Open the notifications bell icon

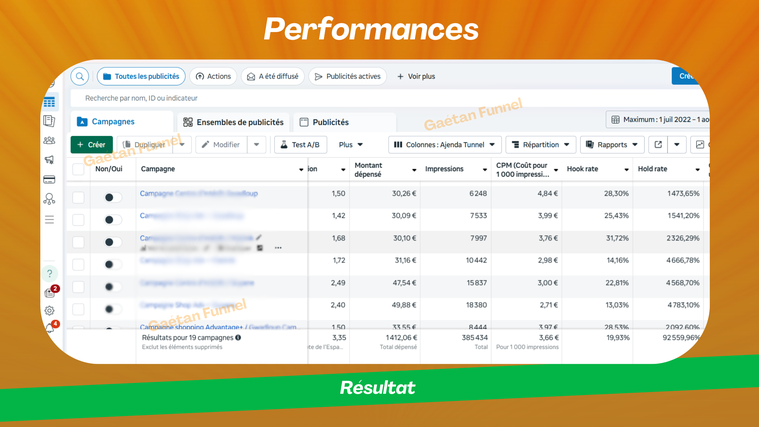[x=50, y=328]
